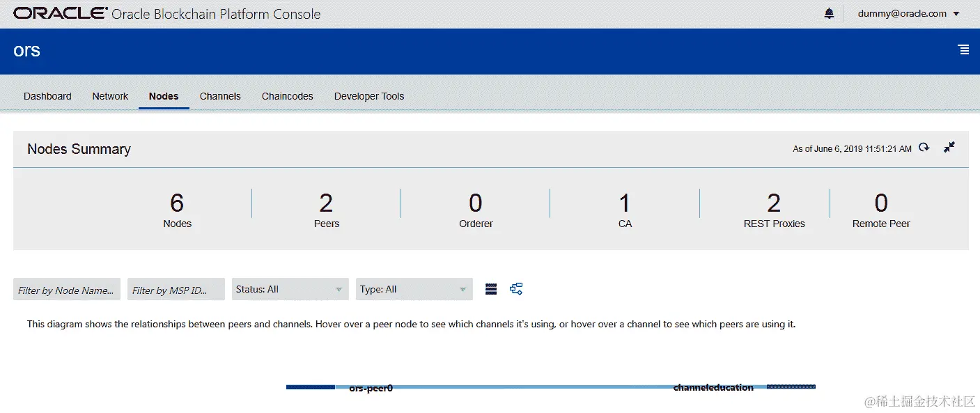Click the 0 Orderer count

(476, 210)
